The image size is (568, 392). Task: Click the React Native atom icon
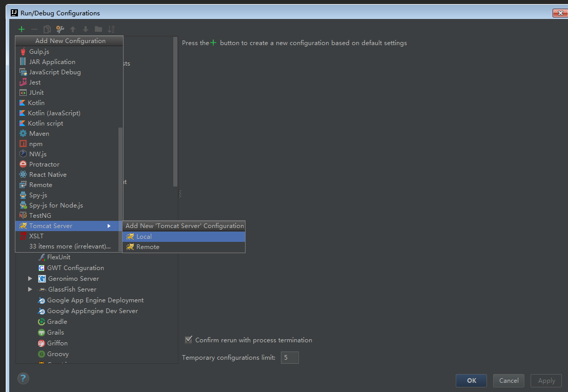point(23,174)
